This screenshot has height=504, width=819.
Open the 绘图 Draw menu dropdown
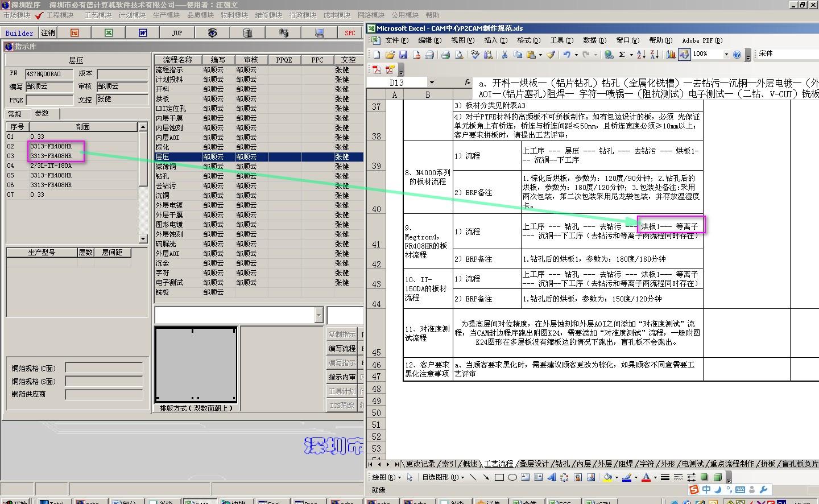click(386, 477)
